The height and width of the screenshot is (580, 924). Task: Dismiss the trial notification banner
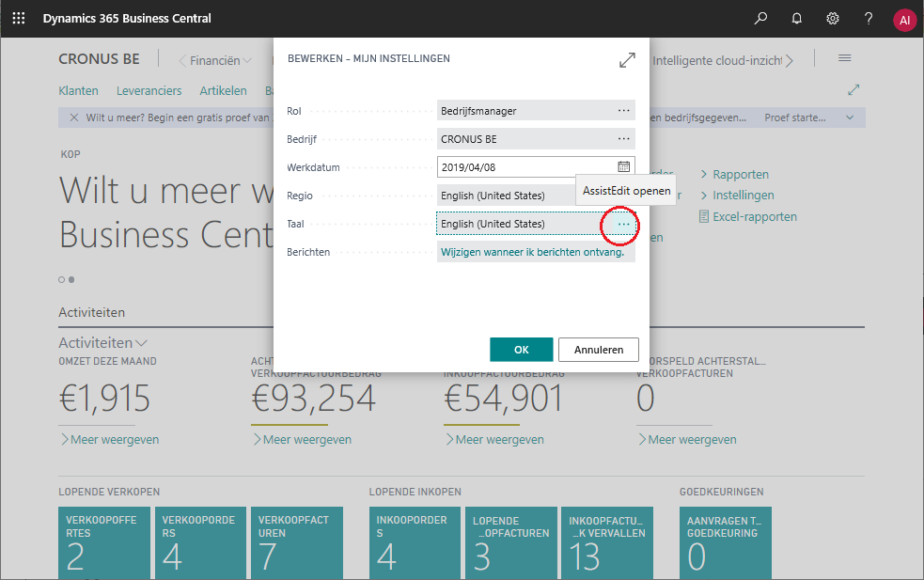tap(73, 118)
